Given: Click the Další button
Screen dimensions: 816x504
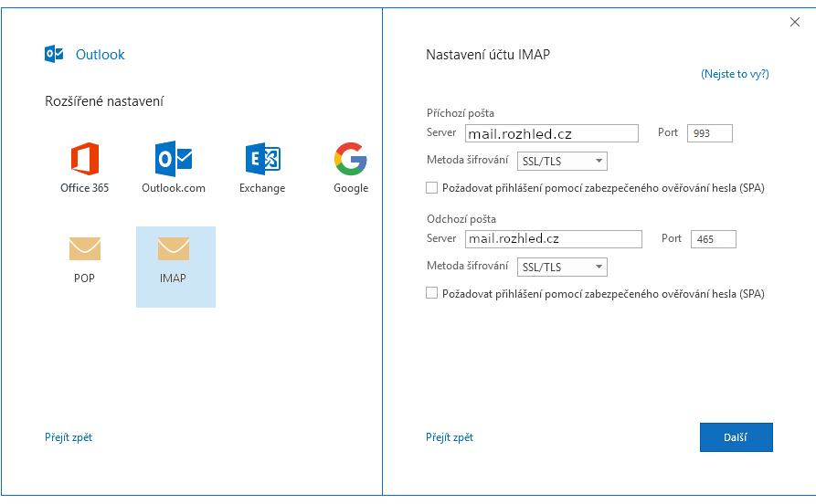Looking at the screenshot, I should [x=736, y=437].
